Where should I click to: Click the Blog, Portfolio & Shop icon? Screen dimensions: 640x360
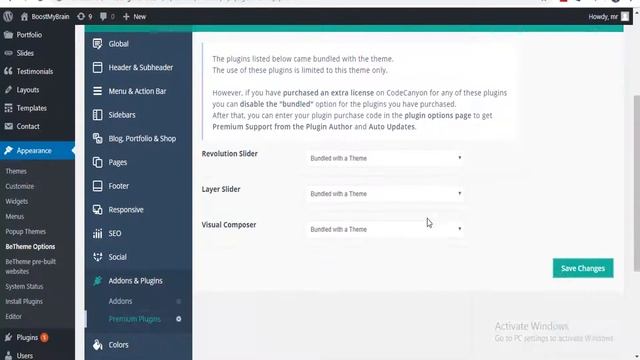(x=97, y=138)
